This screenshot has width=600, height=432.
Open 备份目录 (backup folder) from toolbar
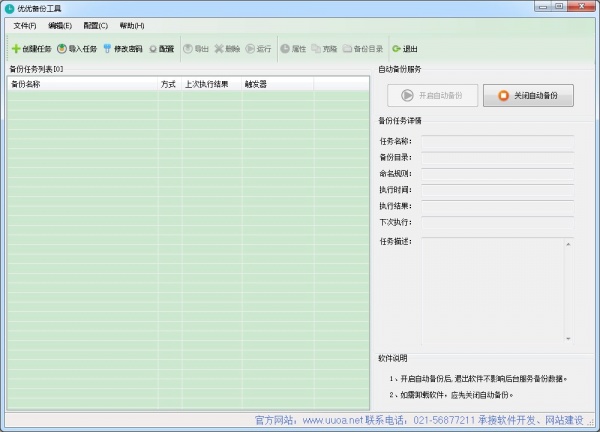[363, 49]
